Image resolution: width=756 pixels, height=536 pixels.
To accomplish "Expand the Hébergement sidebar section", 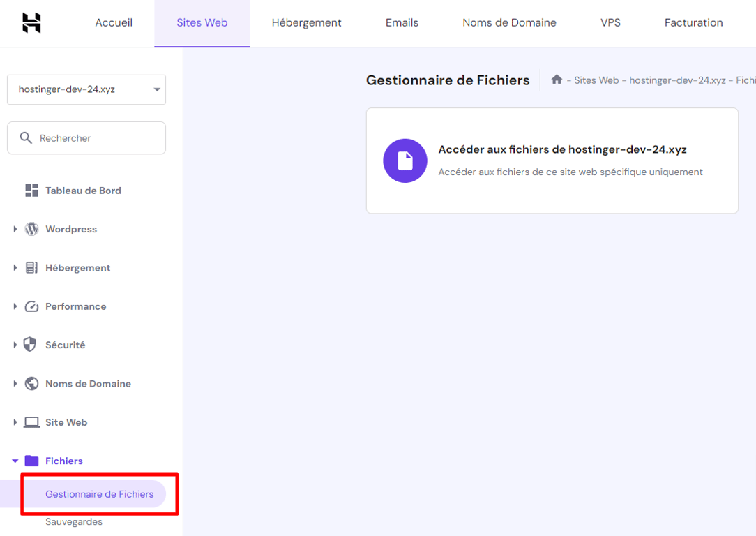I will (x=15, y=267).
